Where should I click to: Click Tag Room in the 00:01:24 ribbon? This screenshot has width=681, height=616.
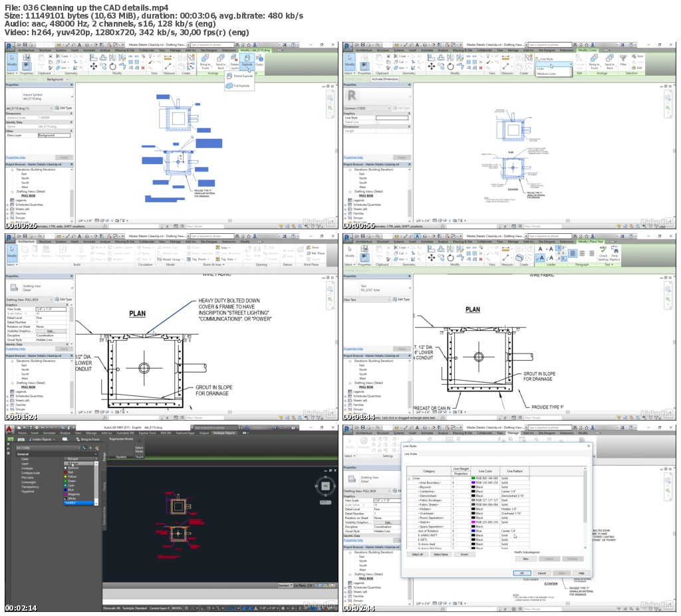pos(196,259)
